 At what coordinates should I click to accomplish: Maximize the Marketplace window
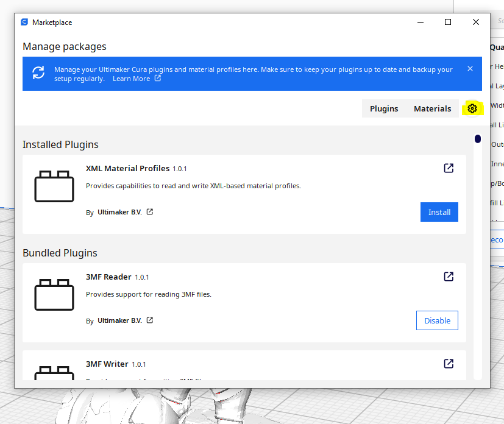(448, 22)
